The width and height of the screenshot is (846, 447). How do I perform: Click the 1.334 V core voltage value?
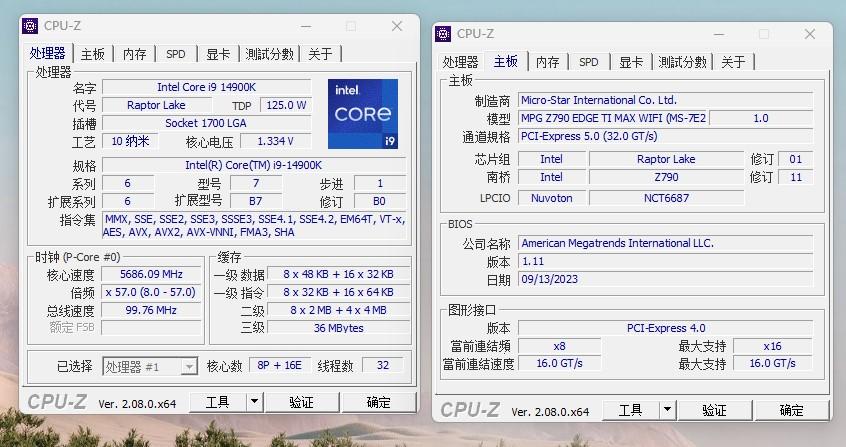coord(276,141)
